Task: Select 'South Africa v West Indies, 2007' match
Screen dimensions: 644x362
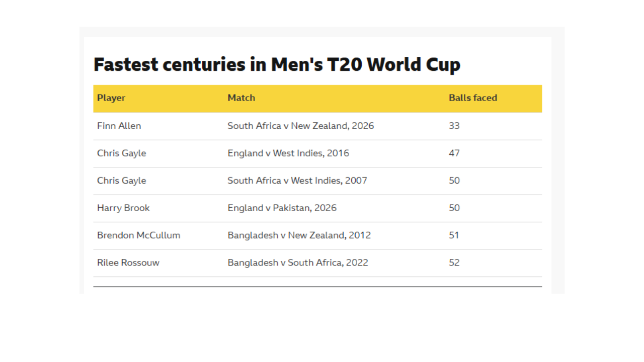Action: [297, 180]
